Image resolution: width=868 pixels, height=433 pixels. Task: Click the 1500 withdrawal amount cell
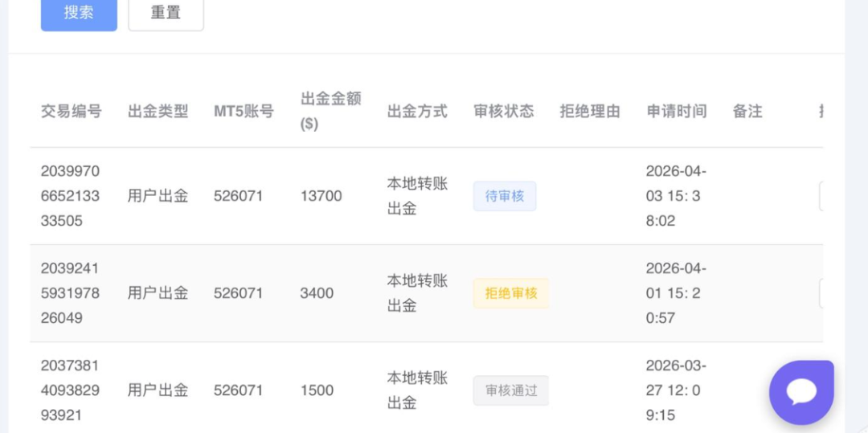click(x=317, y=390)
